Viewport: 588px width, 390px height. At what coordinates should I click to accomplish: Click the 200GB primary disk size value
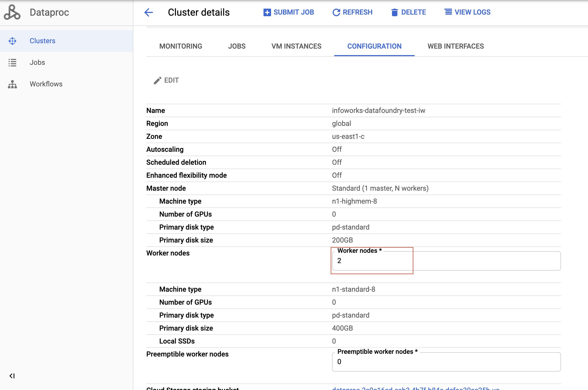tap(342, 240)
